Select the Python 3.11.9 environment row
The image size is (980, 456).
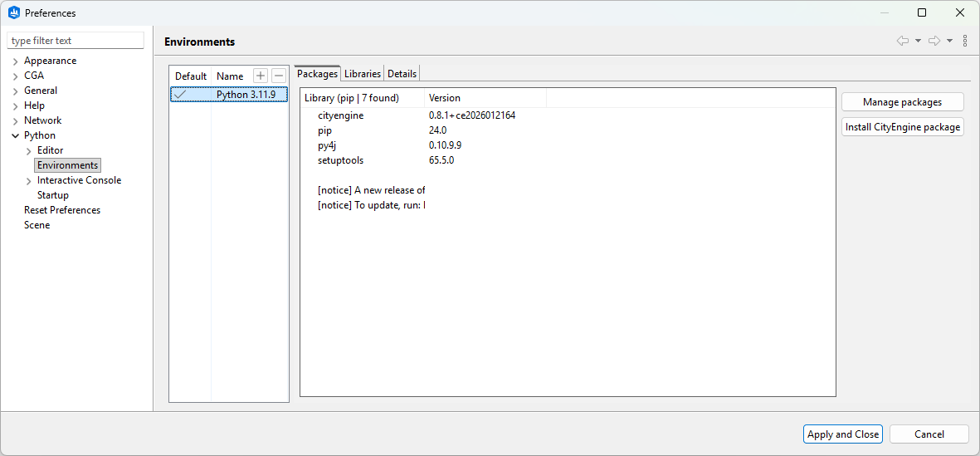point(229,95)
